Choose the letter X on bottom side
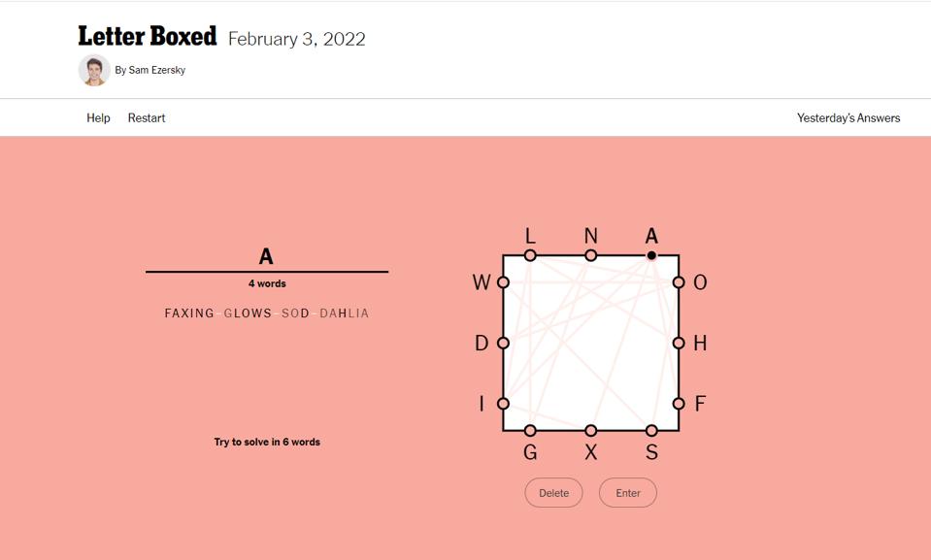Viewport: 931px width, 560px height. 590,430
